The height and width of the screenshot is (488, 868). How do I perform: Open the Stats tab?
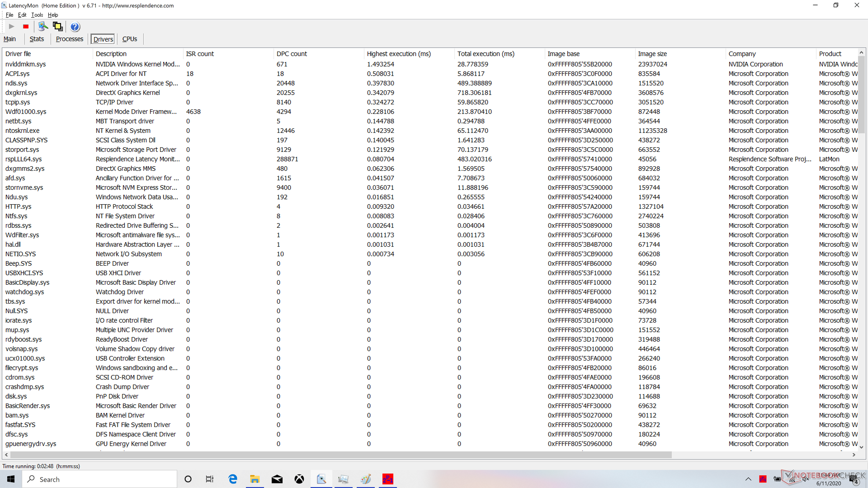coord(37,39)
